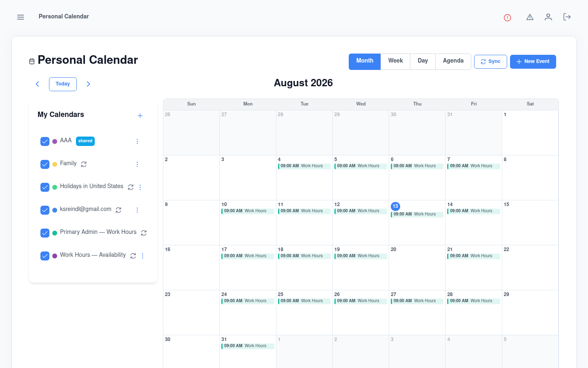This screenshot has height=368, width=588.
Task: Open Work Hours event on August 4
Action: click(304, 166)
